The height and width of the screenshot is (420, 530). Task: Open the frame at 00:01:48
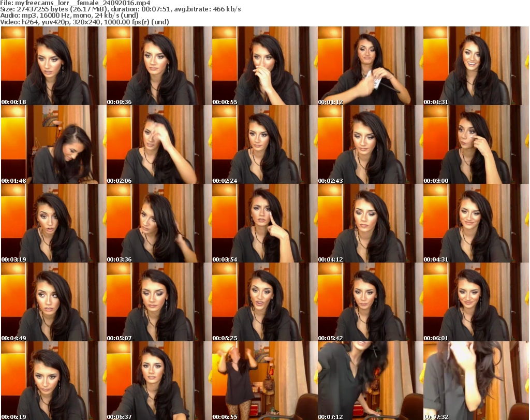point(53,144)
